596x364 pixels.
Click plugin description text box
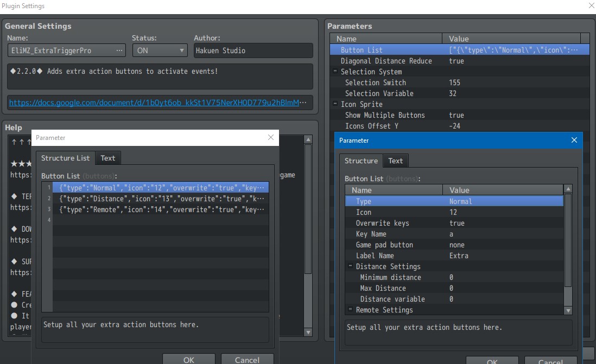point(160,76)
